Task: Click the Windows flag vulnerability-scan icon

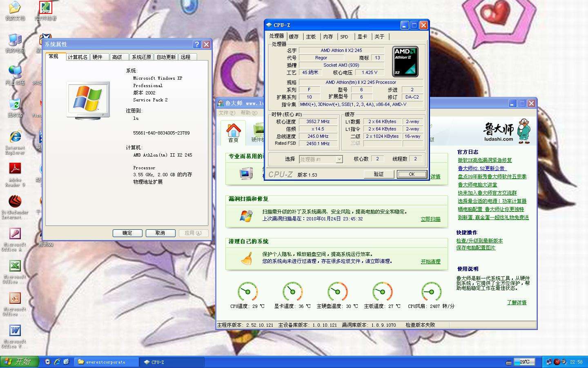Action: (x=246, y=215)
